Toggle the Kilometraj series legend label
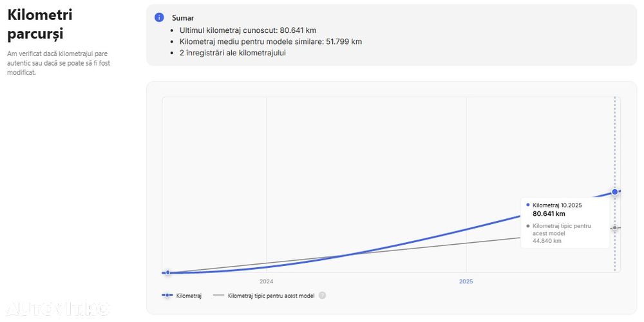 189,296
